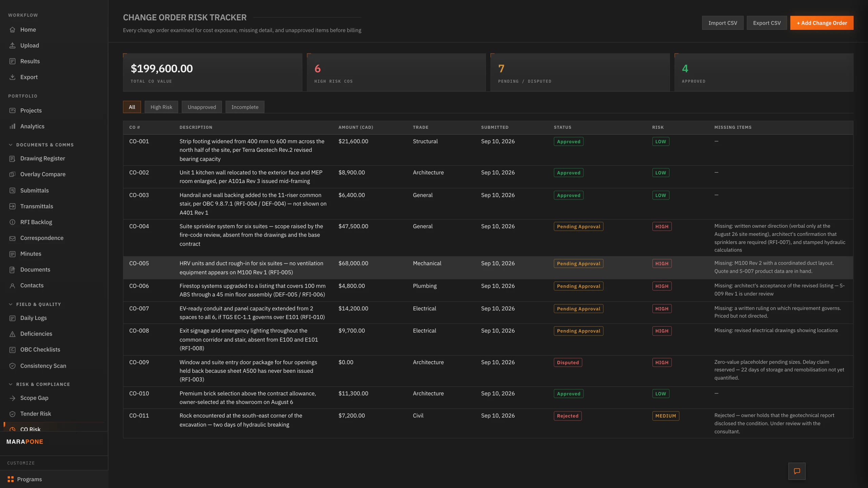Sort by Status column header
868x488 pixels.
click(x=563, y=127)
